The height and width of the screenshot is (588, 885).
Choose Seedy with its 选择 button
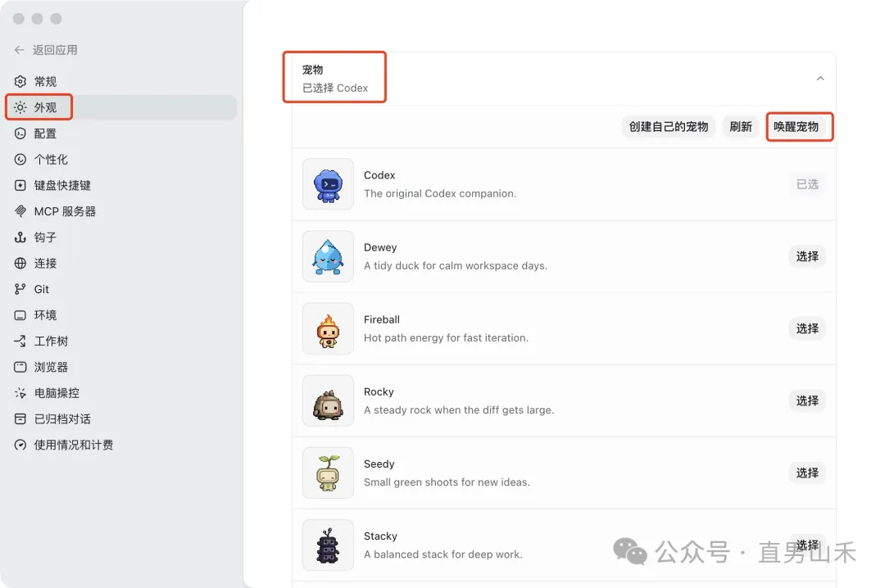pos(807,473)
